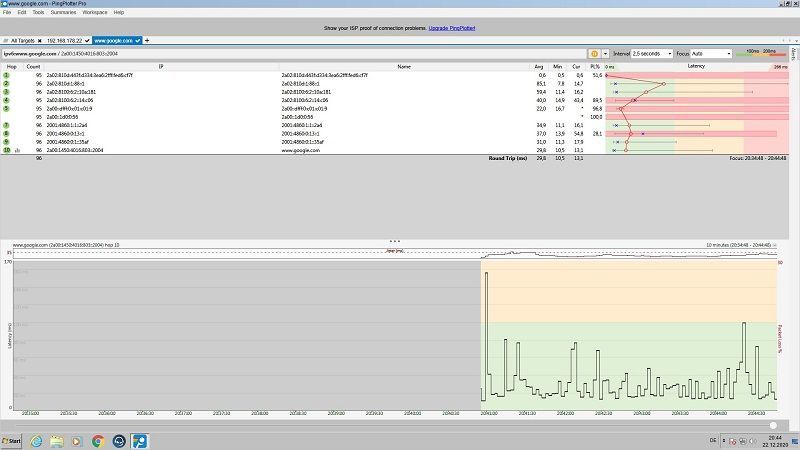The height and width of the screenshot is (450, 800).
Task: Click the PL% column header
Action: [595, 67]
